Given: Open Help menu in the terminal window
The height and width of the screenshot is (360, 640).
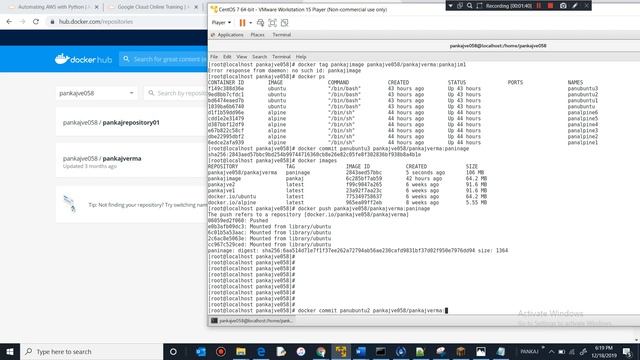Looking at the screenshot, I should [x=301, y=57].
